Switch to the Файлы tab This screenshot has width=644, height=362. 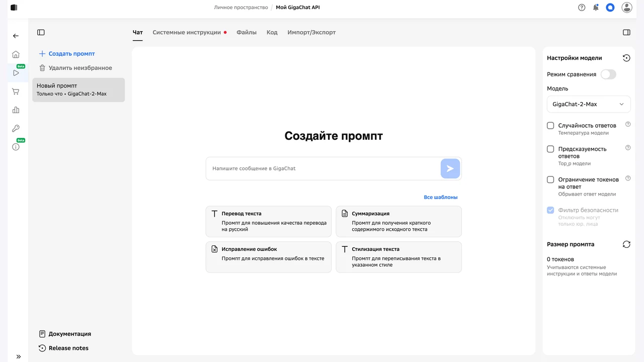click(x=247, y=32)
